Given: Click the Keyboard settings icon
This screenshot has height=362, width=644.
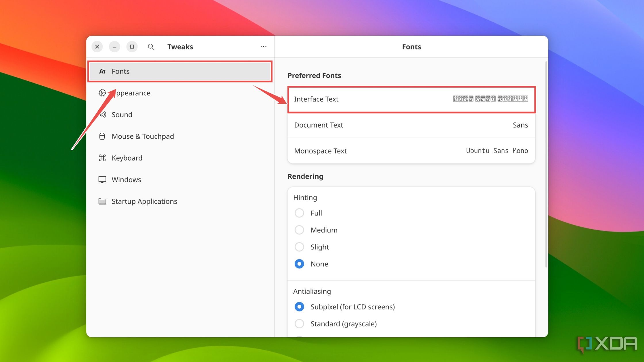Looking at the screenshot, I should click(102, 158).
